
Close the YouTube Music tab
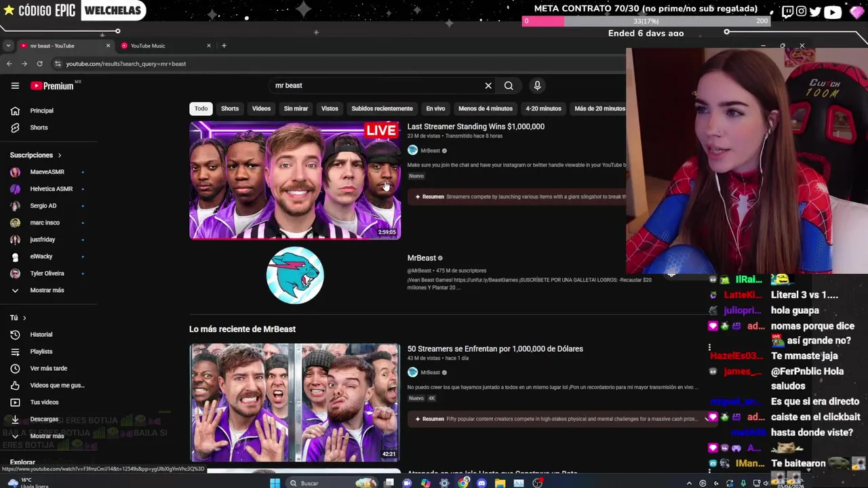209,45
